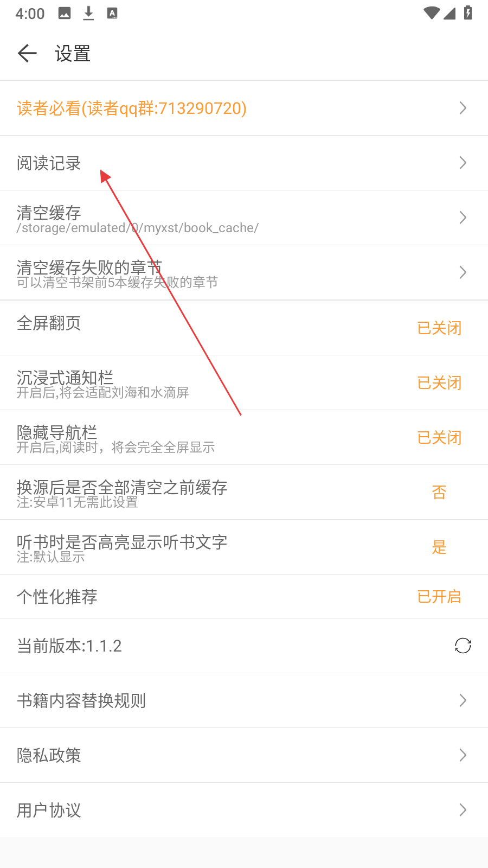Expand 阅读记录 via its chevron
Image resolution: width=488 pixels, height=868 pixels.
pyautogui.click(x=463, y=162)
